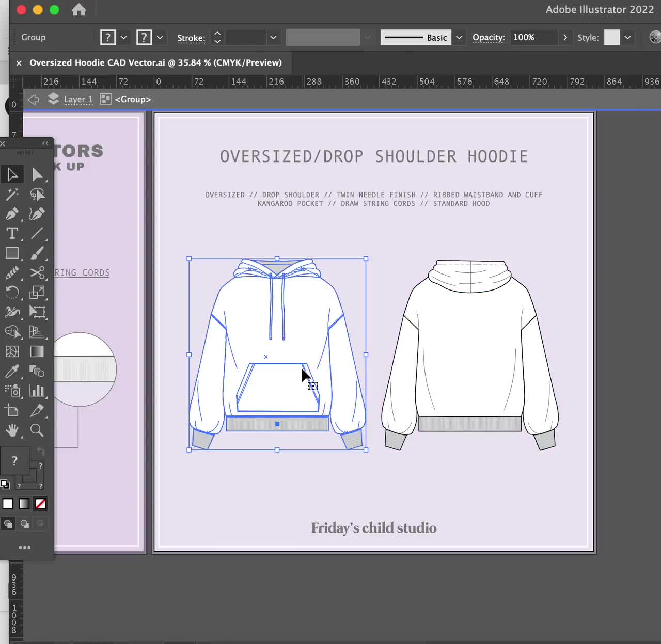This screenshot has width=661, height=644.
Task: Click the Opacity 100% field
Action: pos(534,37)
